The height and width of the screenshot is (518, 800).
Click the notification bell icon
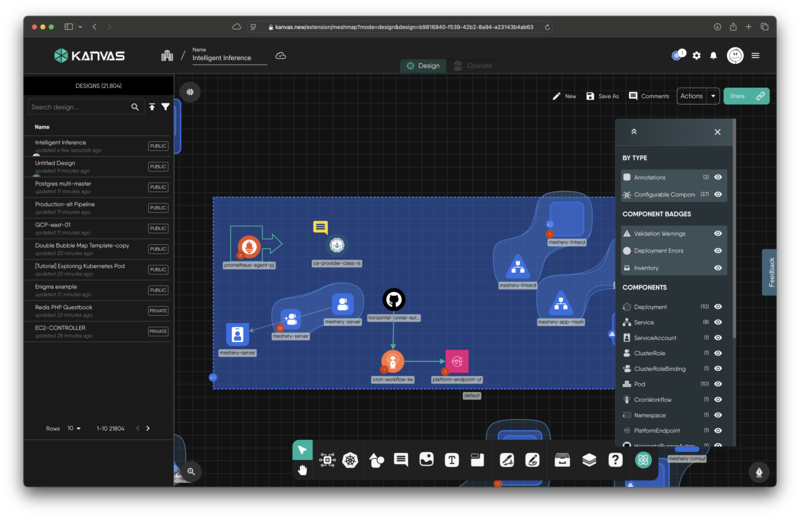(713, 56)
